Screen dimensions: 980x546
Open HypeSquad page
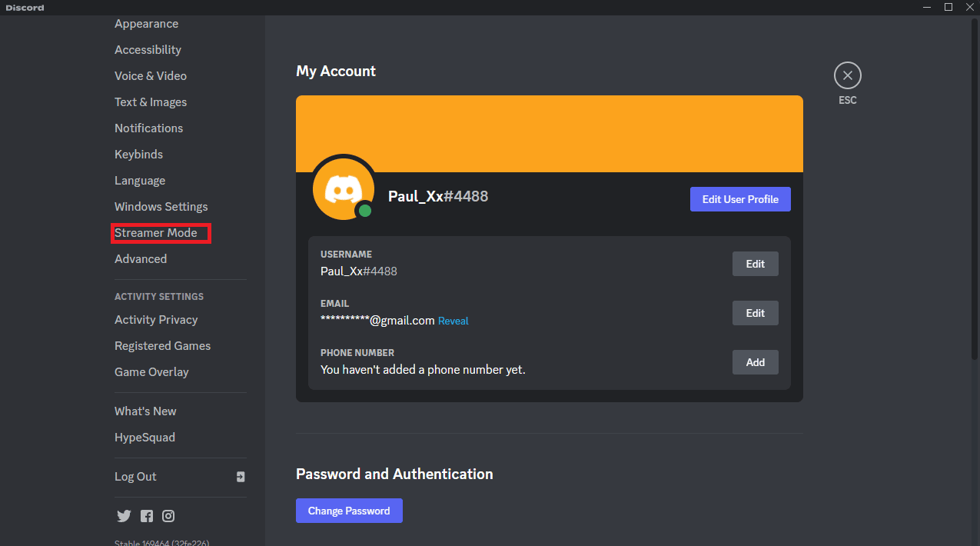145,438
